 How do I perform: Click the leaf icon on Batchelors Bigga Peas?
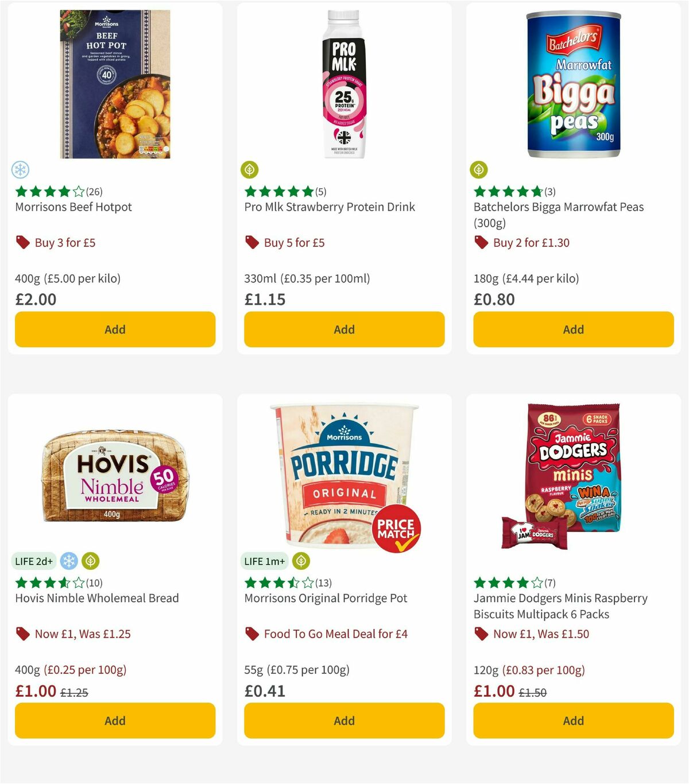479,170
